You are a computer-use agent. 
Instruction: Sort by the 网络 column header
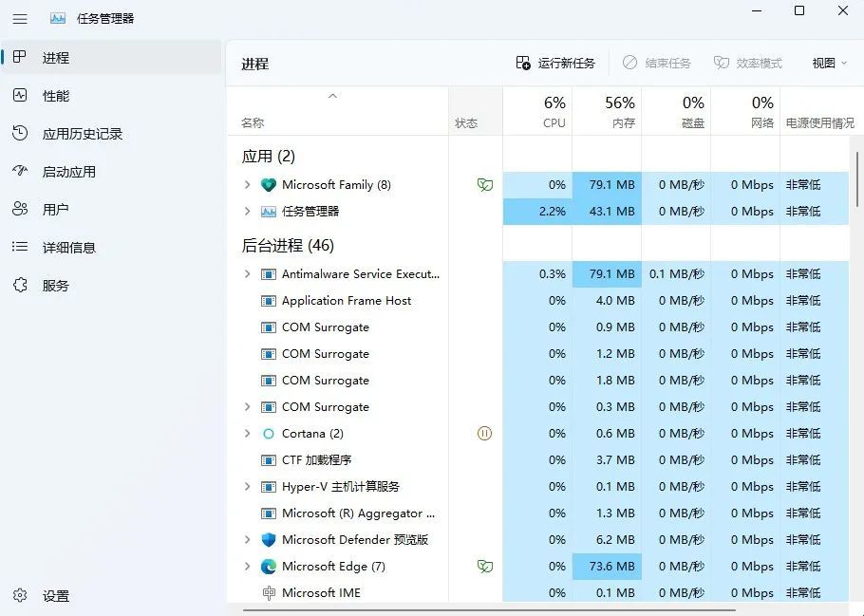[x=746, y=111]
